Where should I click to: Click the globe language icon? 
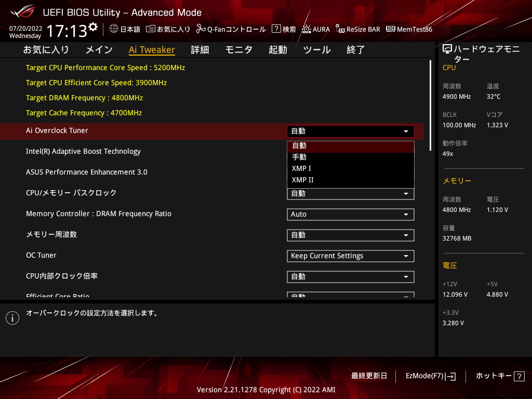114,29
